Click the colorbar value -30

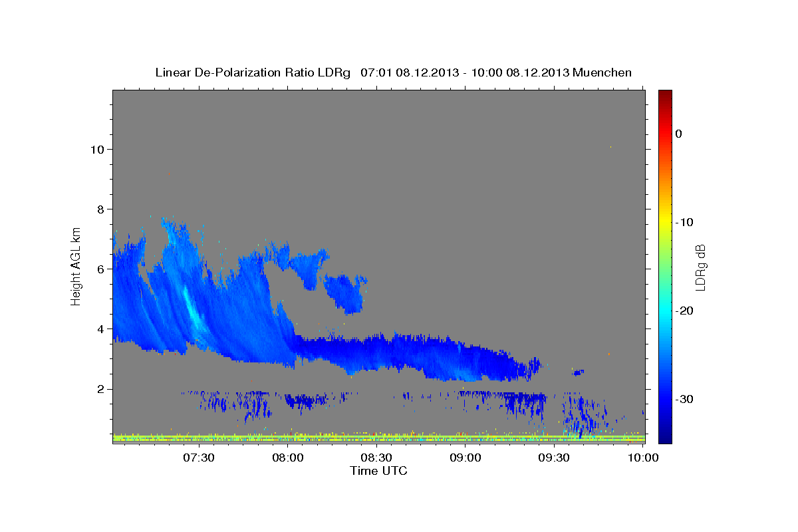tap(685, 399)
